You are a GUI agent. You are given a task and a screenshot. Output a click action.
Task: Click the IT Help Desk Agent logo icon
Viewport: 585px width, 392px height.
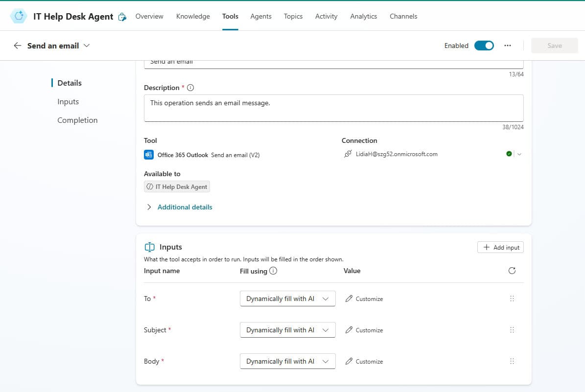pyautogui.click(x=19, y=16)
